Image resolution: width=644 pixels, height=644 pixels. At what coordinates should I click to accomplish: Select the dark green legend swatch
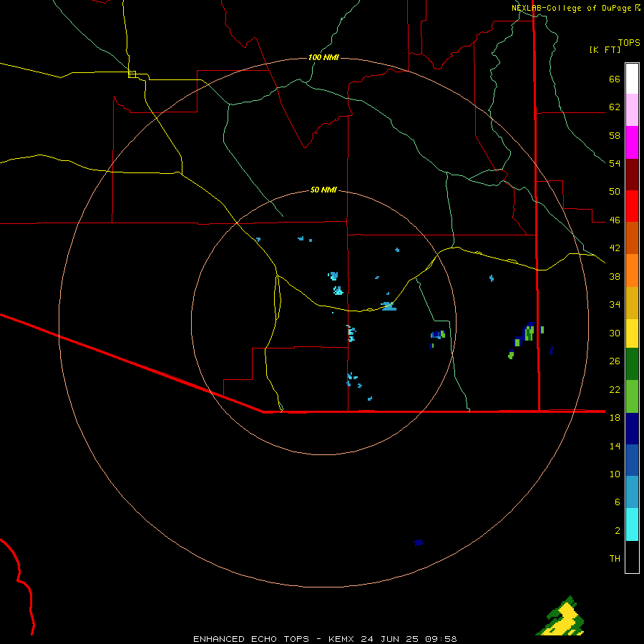pos(632,364)
